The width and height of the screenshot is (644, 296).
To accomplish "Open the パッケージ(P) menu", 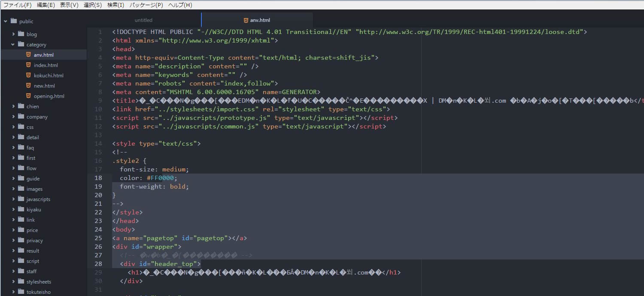I will point(146,5).
